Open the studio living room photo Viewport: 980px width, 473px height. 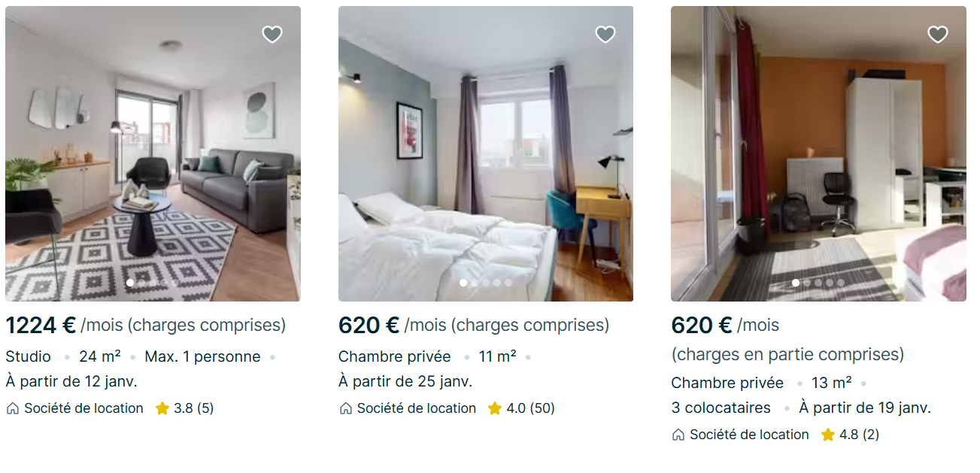pyautogui.click(x=153, y=150)
